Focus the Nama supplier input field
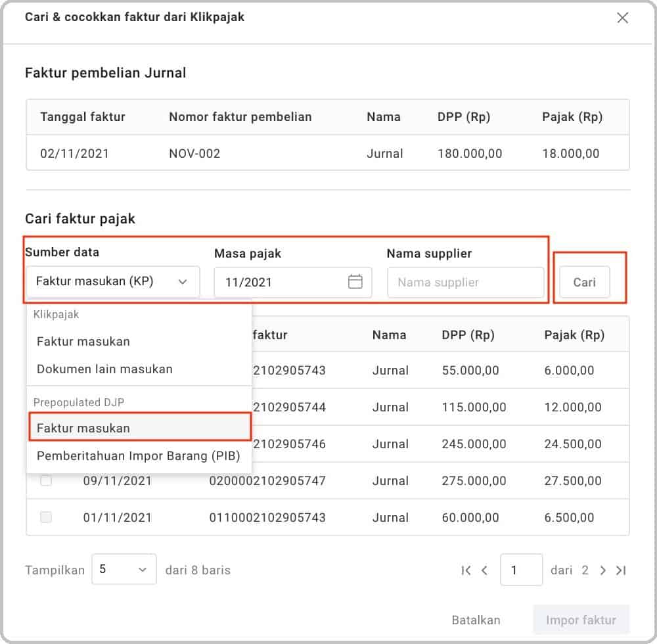This screenshot has width=657, height=644. [x=466, y=282]
